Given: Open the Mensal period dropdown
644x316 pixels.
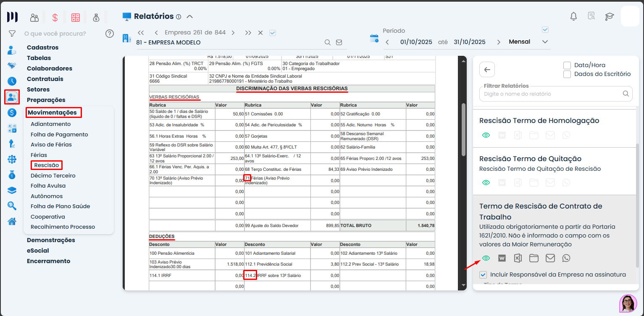Looking at the screenshot, I should point(545,42).
